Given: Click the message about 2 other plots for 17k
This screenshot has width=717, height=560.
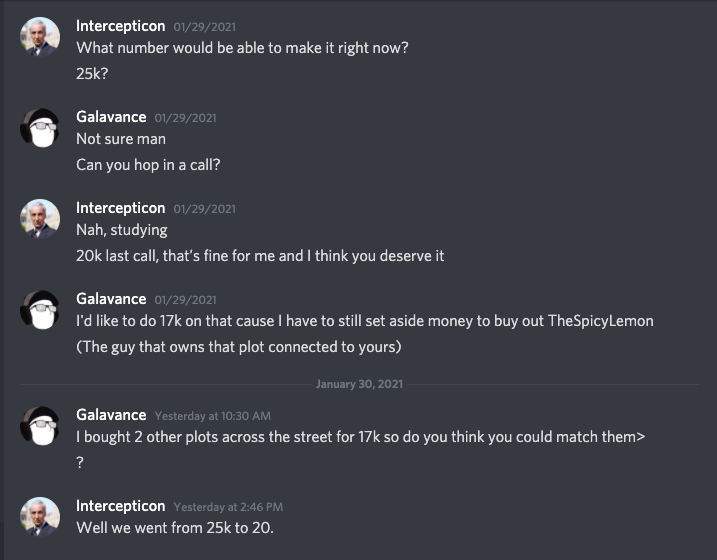Looking at the screenshot, I should pos(361,437).
